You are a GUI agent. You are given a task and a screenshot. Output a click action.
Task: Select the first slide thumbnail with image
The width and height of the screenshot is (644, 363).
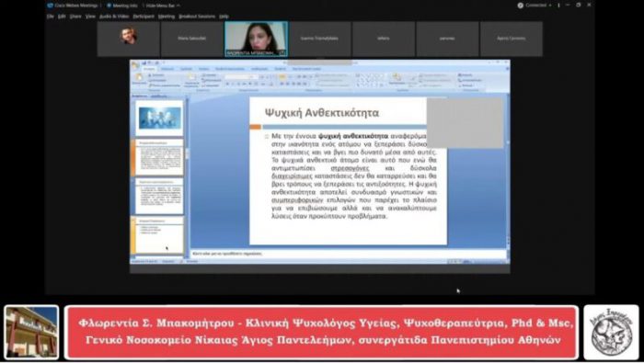159,119
